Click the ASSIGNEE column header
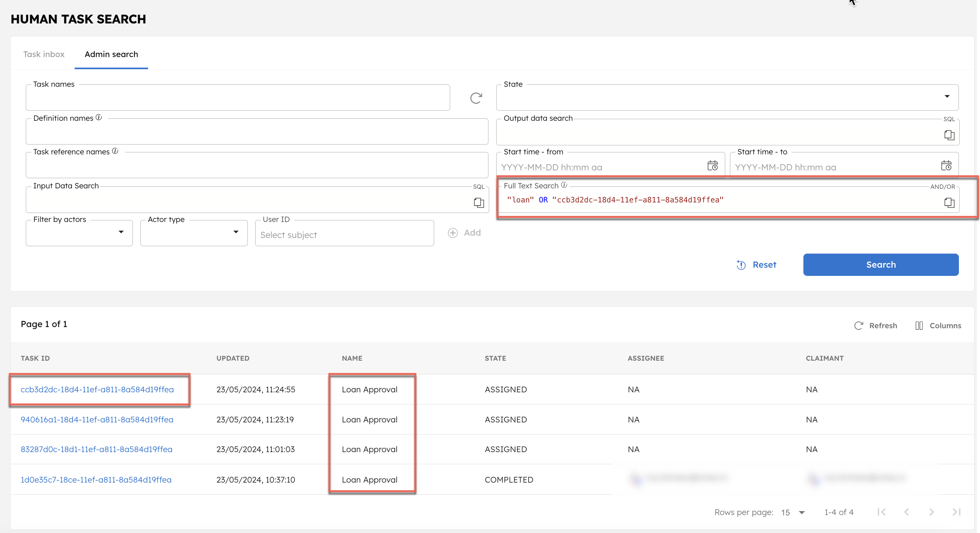This screenshot has width=980, height=533. tap(646, 358)
